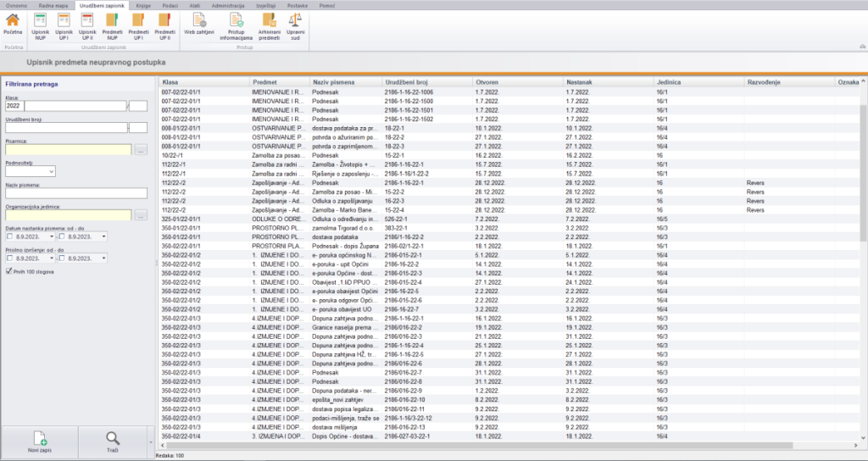868x461 pixels.
Task: Open Datum nastanka 'do' date picker arrow
Action: (104, 237)
